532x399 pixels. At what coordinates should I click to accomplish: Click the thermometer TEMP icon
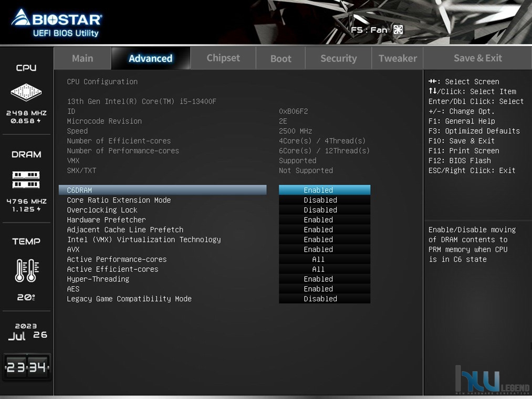click(x=27, y=270)
